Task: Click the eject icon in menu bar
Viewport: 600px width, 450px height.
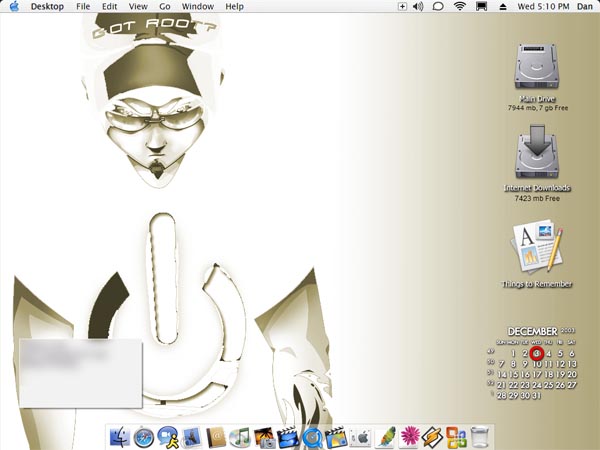Action: (503, 7)
